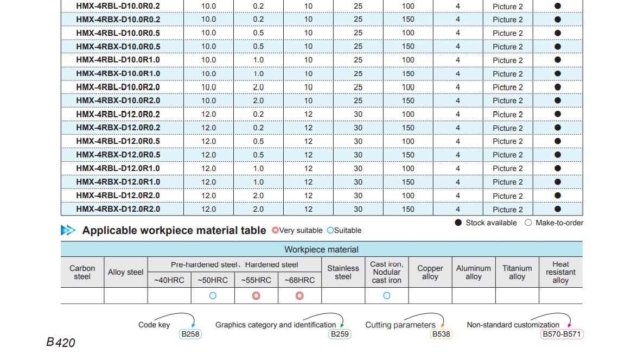Click the very suitable symbol under ~55HRC
This screenshot has height=354, width=644.
click(x=256, y=296)
